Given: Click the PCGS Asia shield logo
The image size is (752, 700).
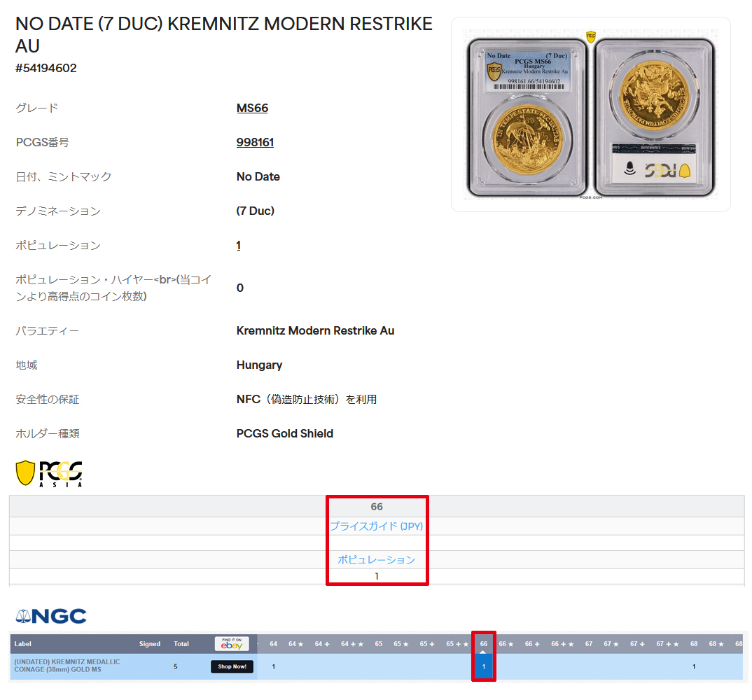Looking at the screenshot, I should (x=49, y=474).
